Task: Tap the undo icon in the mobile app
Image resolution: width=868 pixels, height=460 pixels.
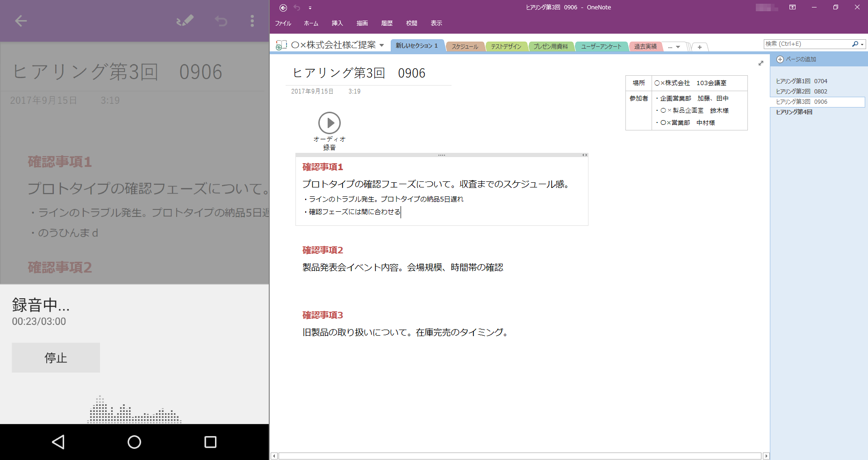Action: 220,21
